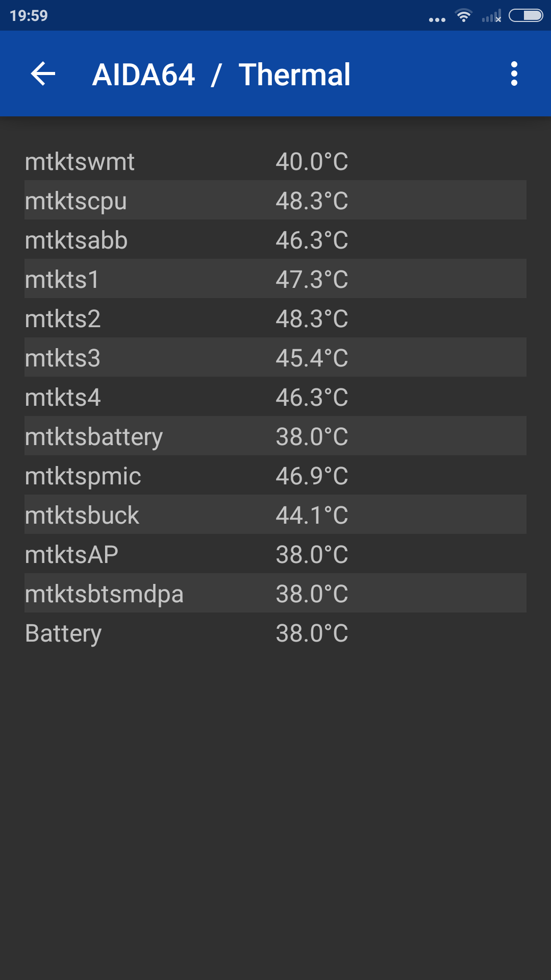
Task: Tap the Wi-Fi status icon
Action: 463,16
